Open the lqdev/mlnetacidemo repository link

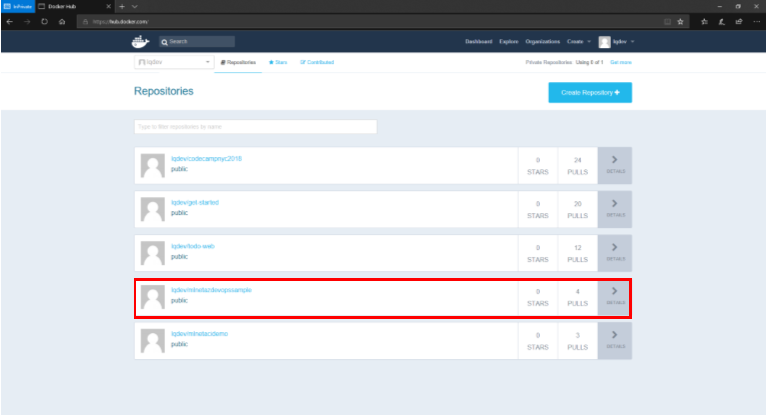click(x=199, y=334)
